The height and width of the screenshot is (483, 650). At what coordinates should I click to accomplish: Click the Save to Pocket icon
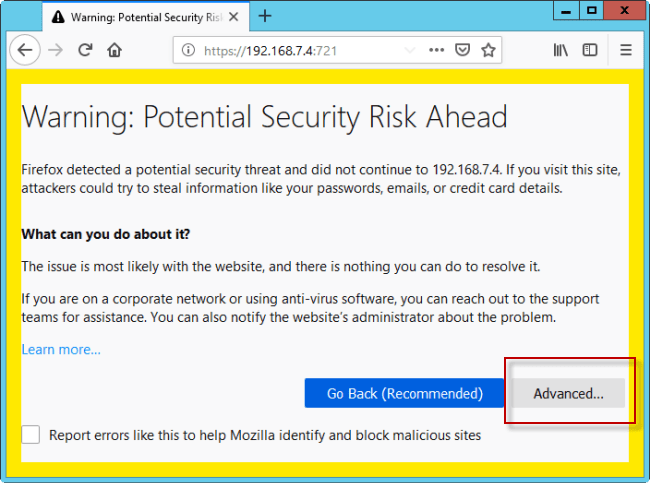coord(463,50)
